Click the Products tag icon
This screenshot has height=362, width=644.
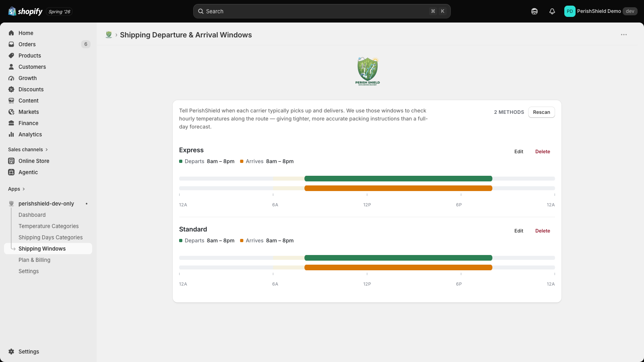11,56
